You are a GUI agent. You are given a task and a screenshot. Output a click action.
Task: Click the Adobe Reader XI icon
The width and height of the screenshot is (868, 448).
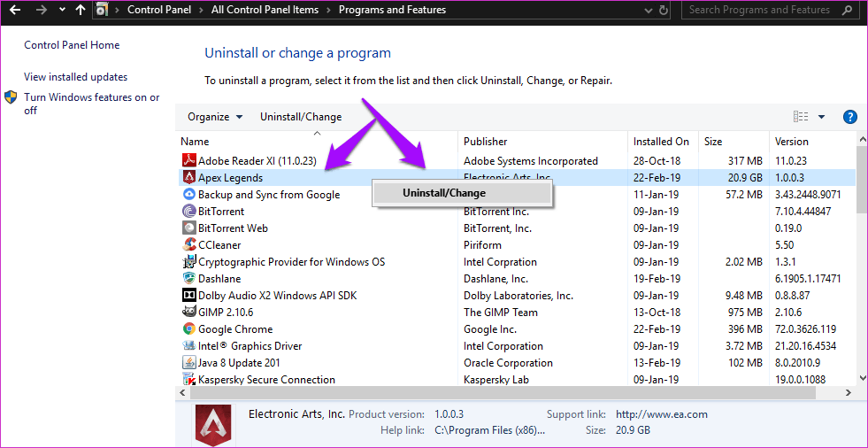[x=189, y=160]
